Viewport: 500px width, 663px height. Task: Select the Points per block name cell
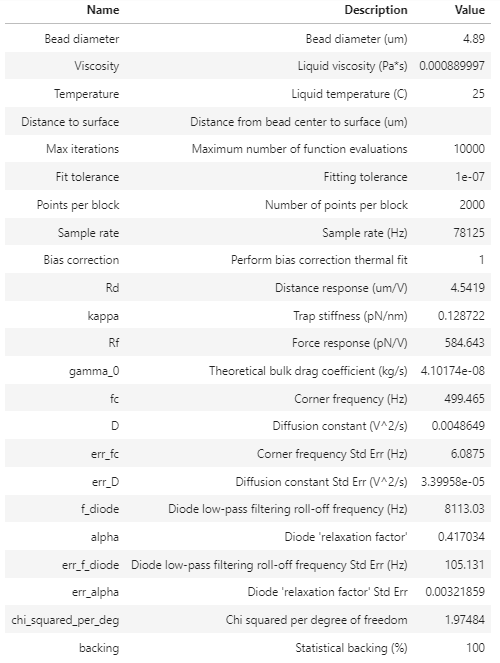(78, 205)
